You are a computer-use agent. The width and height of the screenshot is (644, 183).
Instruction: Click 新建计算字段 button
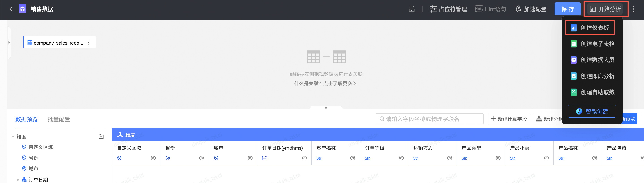click(x=508, y=119)
